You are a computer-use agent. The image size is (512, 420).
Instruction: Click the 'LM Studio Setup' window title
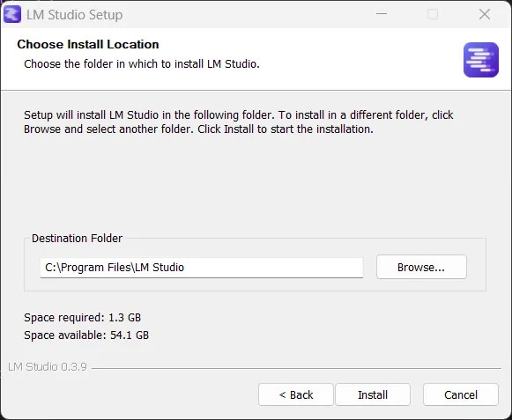pyautogui.click(x=74, y=15)
